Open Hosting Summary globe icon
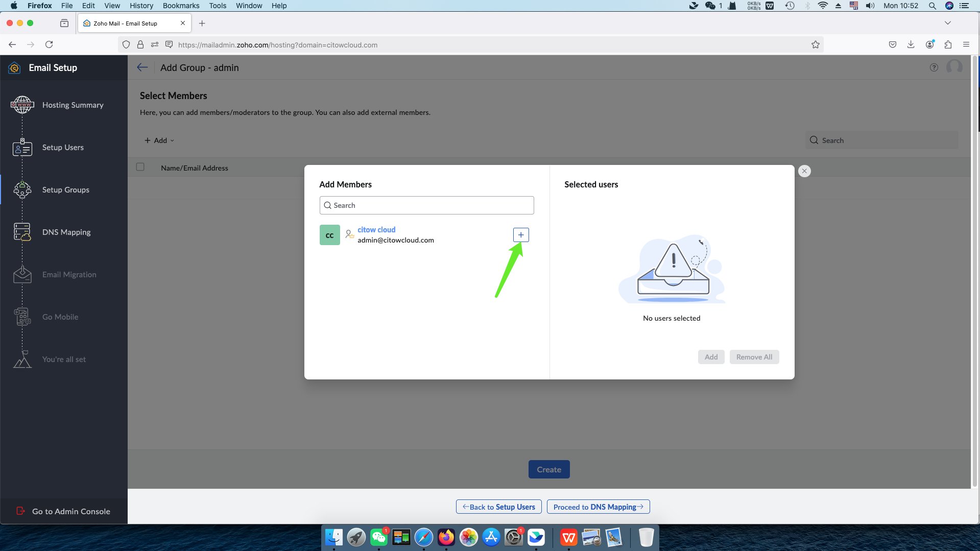 point(22,105)
